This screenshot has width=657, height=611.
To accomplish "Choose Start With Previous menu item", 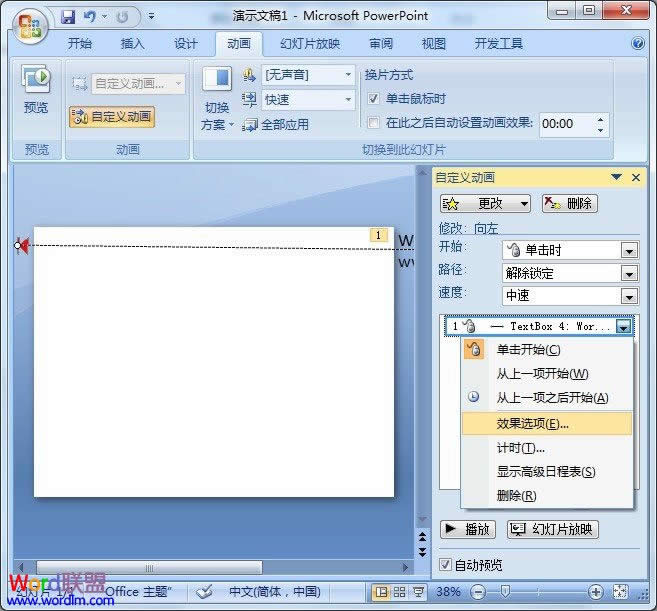I will pyautogui.click(x=547, y=373).
